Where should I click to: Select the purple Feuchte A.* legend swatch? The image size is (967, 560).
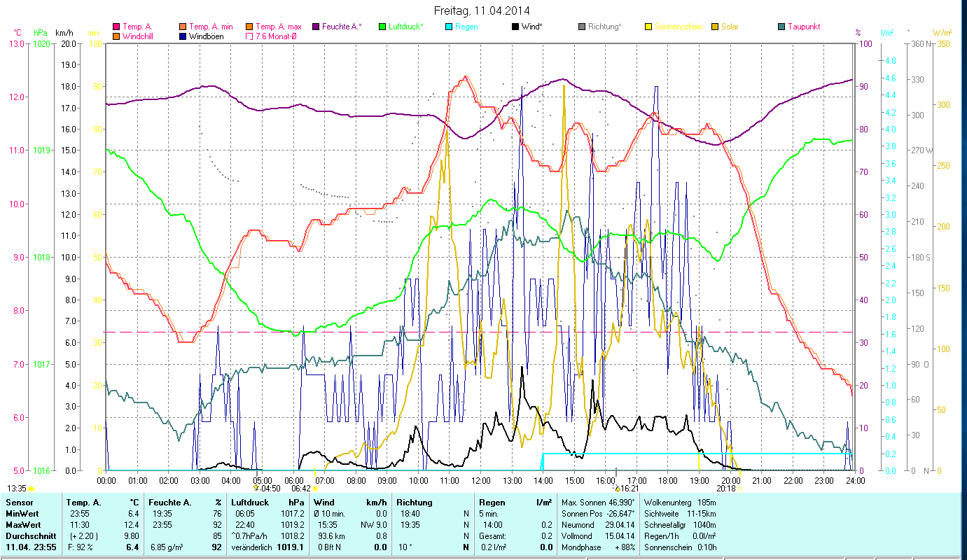pyautogui.click(x=315, y=27)
